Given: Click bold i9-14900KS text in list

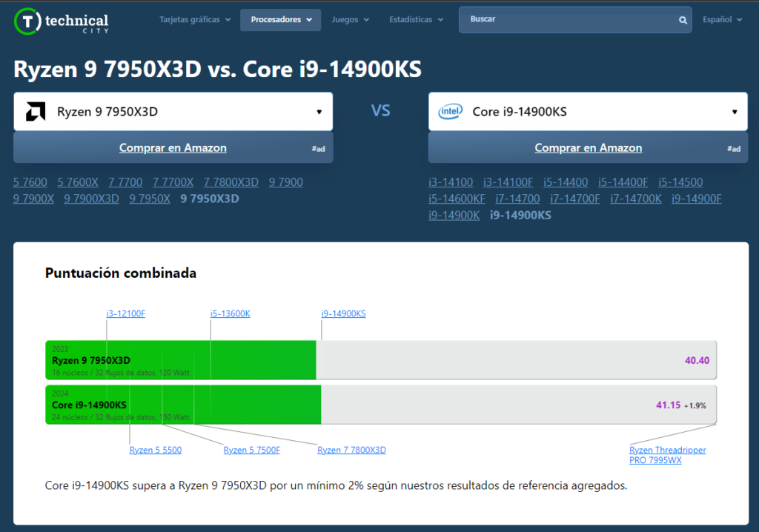Looking at the screenshot, I should coord(520,216).
